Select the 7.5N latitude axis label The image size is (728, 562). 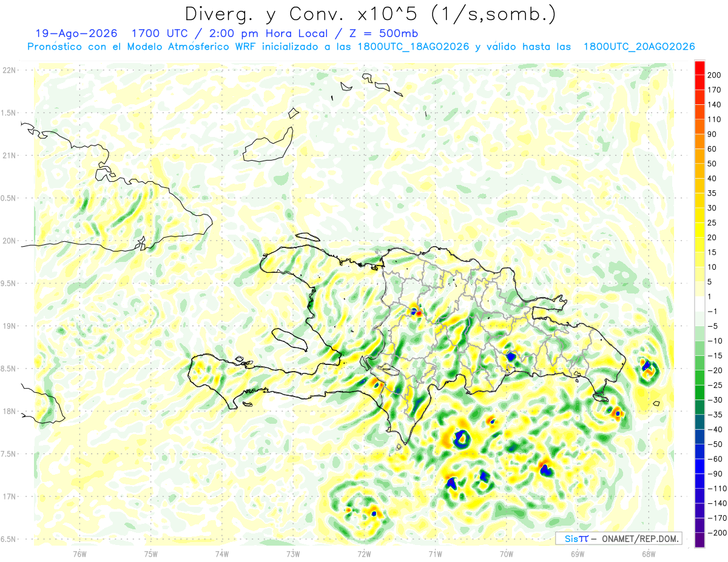[9, 454]
